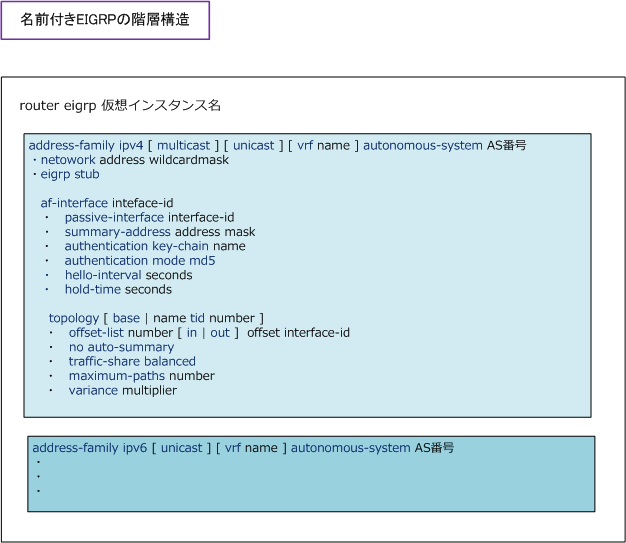Click the 'address-family ipv4' command line
This screenshot has height=543, width=626.
277,145
